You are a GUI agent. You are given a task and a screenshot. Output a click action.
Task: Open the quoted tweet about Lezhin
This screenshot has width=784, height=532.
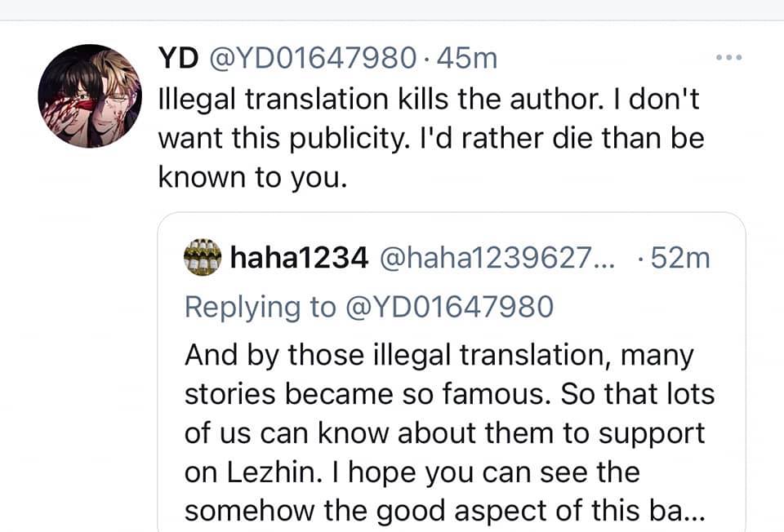[452, 372]
